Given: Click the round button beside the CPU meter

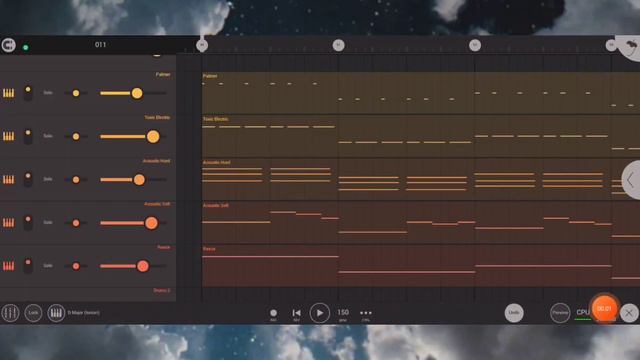Looking at the screenshot, I should (x=560, y=313).
